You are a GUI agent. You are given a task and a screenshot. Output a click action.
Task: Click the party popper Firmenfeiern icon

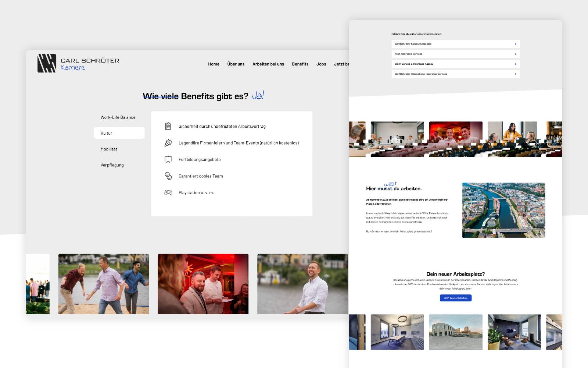168,143
